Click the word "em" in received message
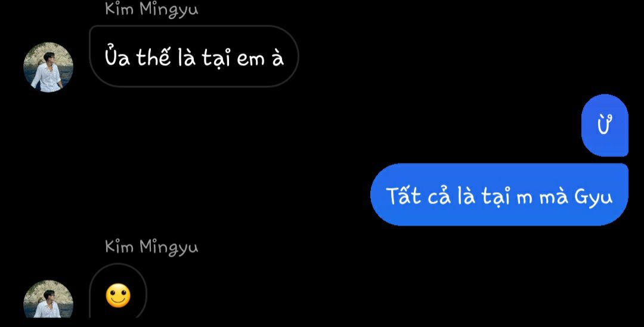Screen dimensions: 644x327 point(251,59)
